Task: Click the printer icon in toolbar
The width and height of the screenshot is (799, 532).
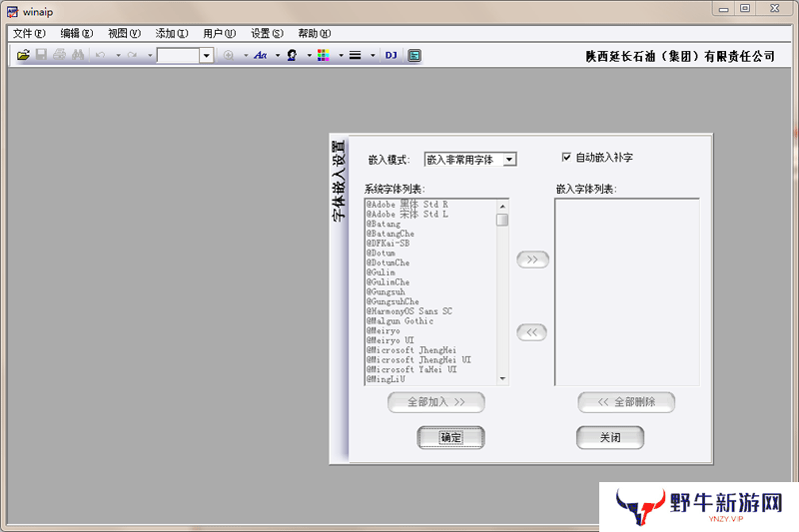Action: (x=60, y=55)
